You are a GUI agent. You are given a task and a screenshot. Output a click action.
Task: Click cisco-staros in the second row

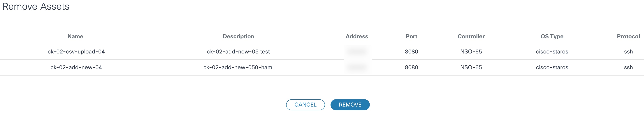click(552, 67)
